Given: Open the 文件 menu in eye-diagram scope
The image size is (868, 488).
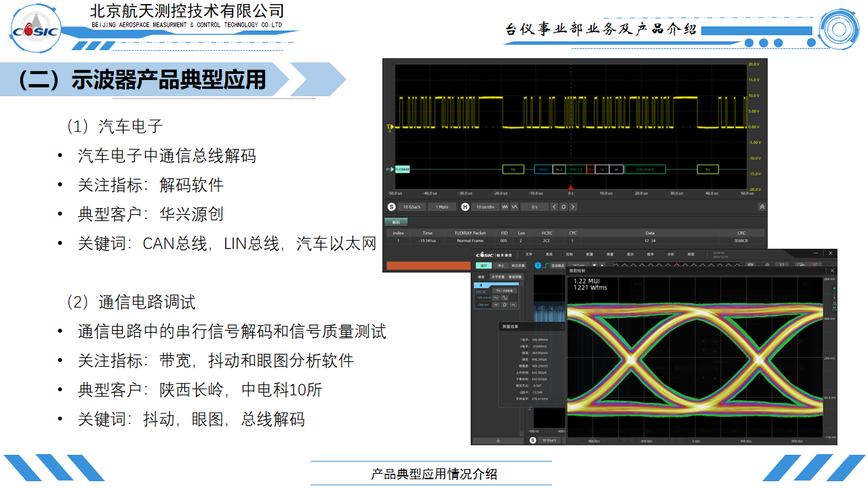Looking at the screenshot, I should click(529, 254).
